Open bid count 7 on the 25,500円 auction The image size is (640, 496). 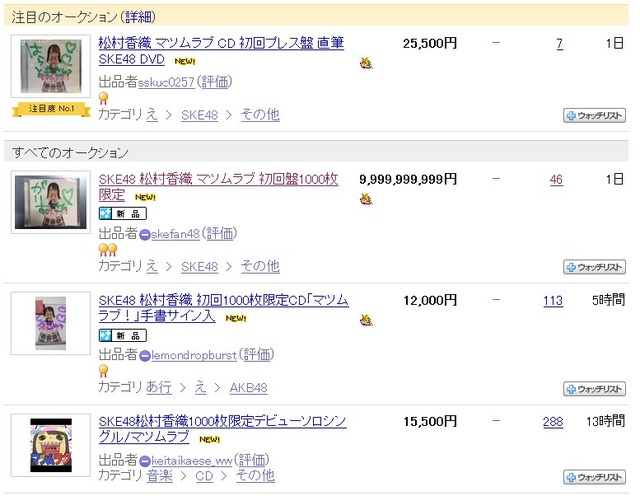point(560,43)
